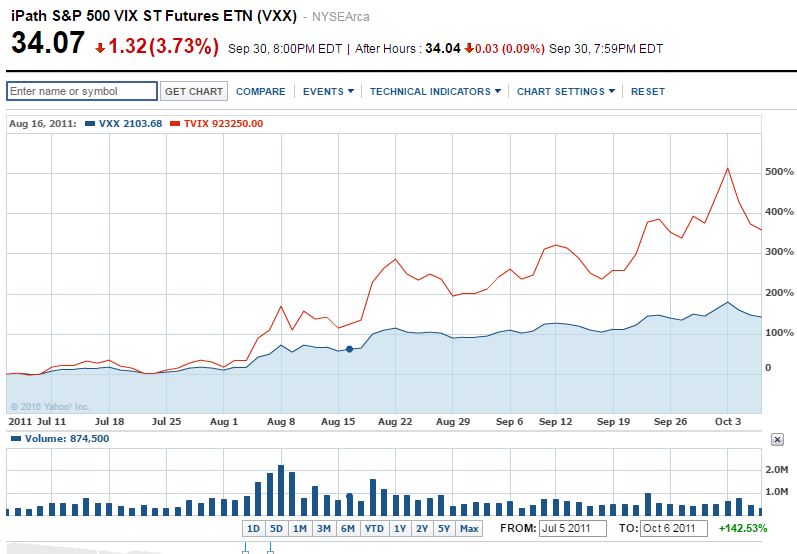Select the 1Y time range
797x554 pixels.
pyautogui.click(x=400, y=529)
